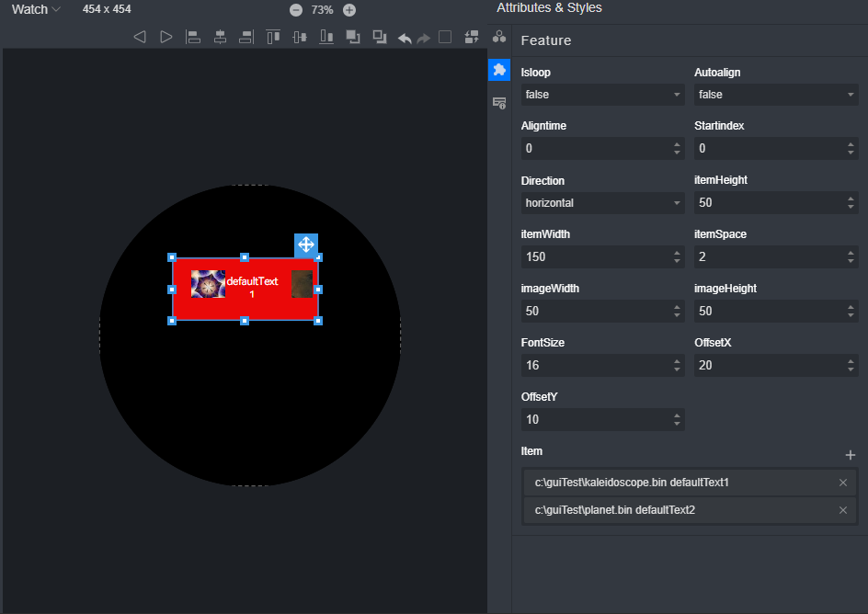Open the Isloop dropdown
This screenshot has height=614, width=868.
point(602,95)
